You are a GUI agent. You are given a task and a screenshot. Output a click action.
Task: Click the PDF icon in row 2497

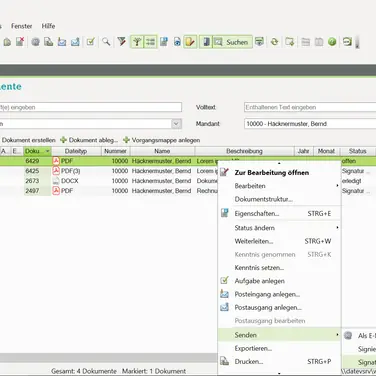tap(56, 191)
